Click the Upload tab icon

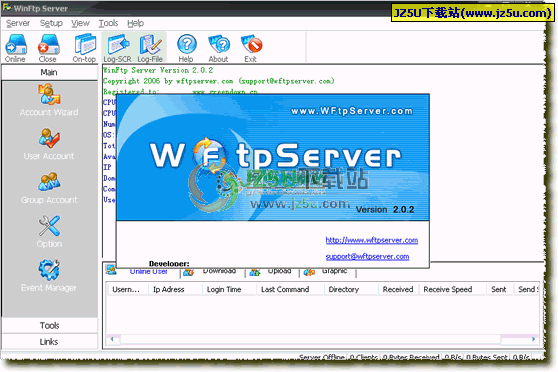tap(255, 272)
